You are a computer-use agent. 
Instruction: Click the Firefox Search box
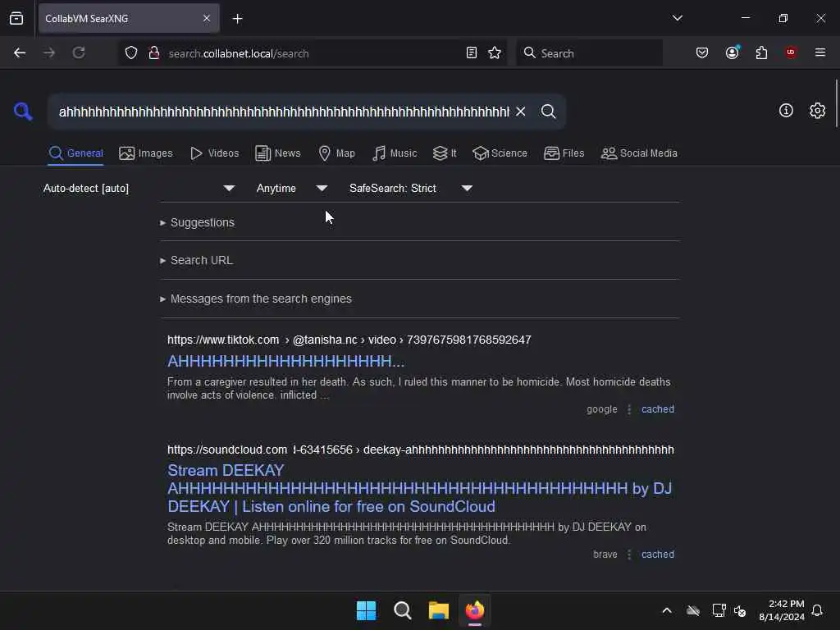[589, 53]
